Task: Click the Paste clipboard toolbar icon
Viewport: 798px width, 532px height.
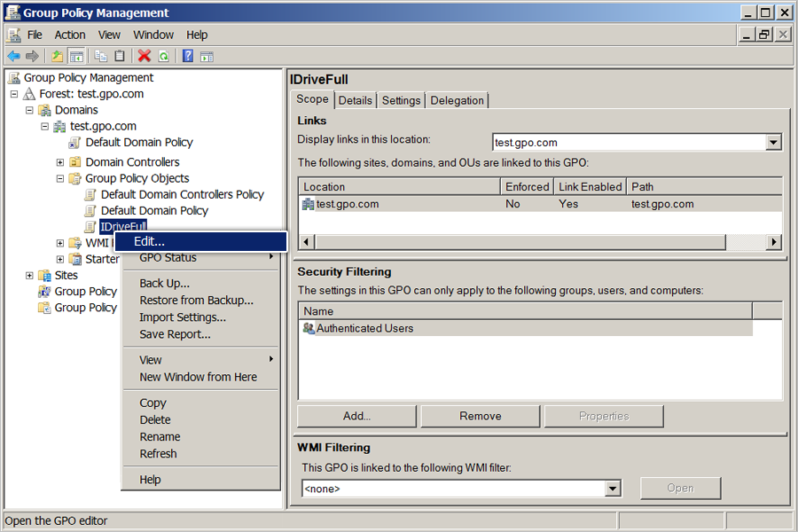Action: (120, 56)
